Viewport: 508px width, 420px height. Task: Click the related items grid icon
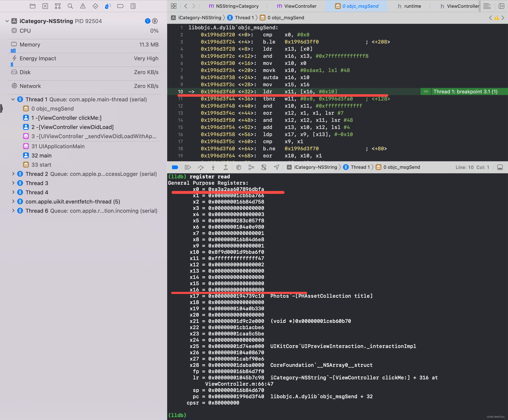[174, 6]
